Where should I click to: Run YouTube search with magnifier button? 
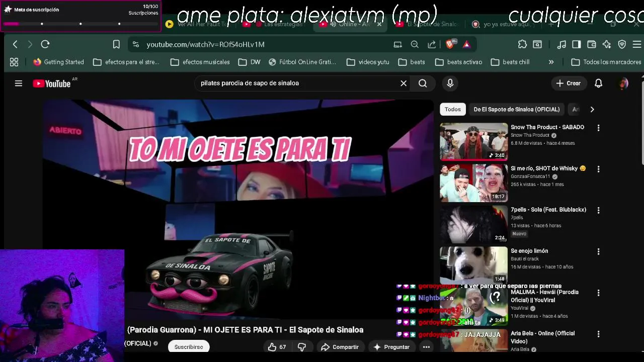tap(423, 83)
